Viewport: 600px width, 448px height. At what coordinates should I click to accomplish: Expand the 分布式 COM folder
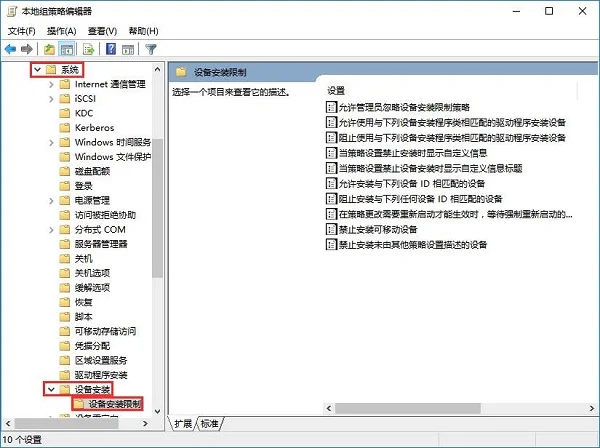[51, 230]
